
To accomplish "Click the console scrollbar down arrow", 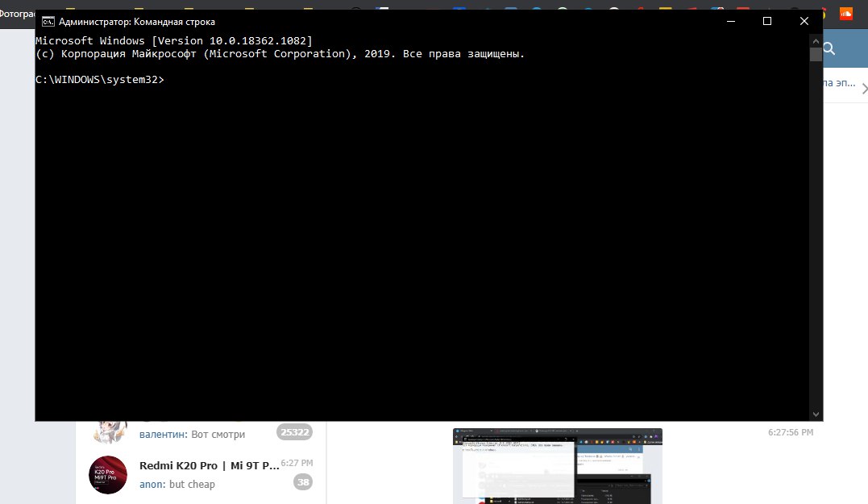I will 816,414.
